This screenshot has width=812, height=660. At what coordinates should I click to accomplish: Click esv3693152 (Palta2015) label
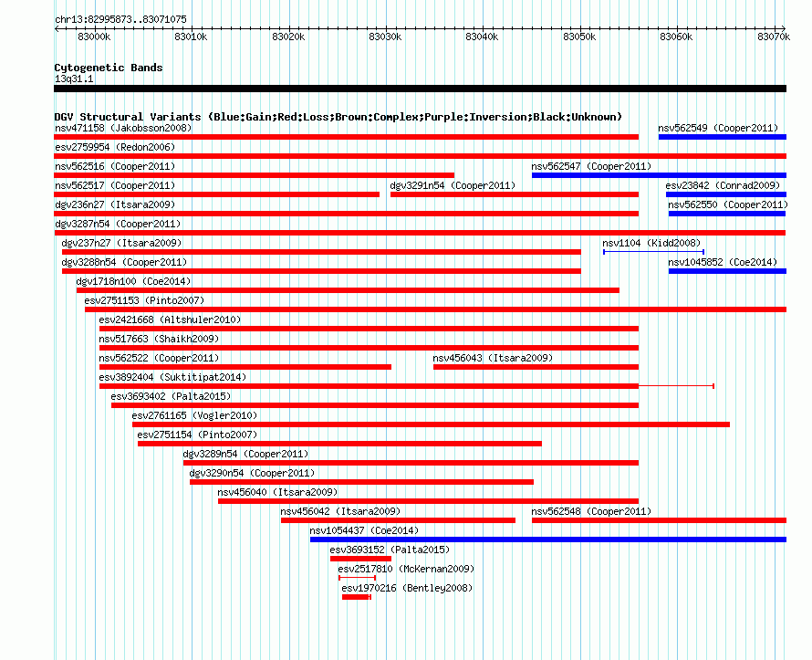(390, 550)
